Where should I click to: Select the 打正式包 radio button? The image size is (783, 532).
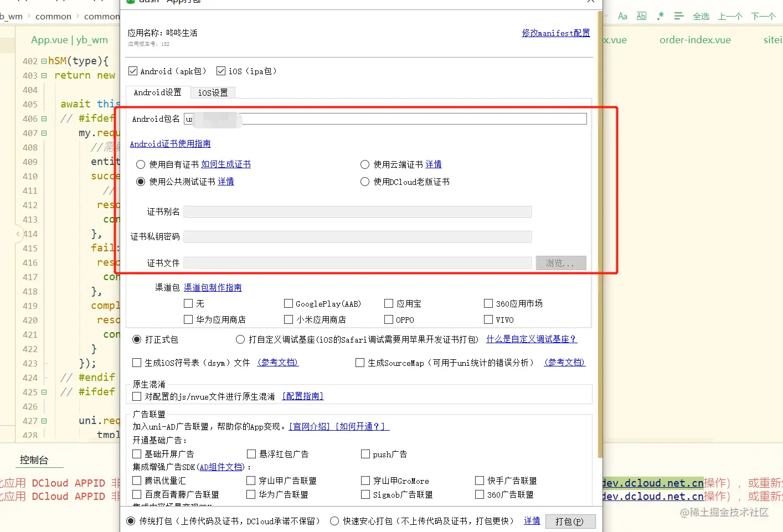tap(137, 339)
